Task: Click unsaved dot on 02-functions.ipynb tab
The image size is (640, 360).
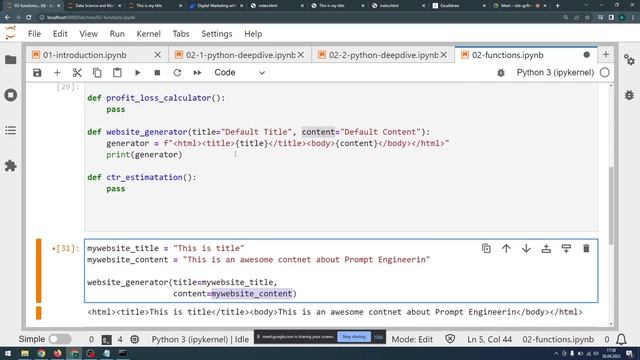Action: click(x=587, y=55)
